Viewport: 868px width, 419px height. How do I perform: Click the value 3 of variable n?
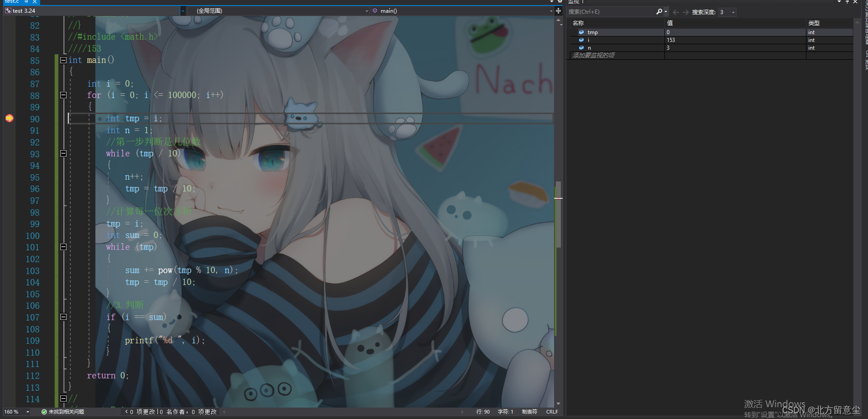point(668,48)
